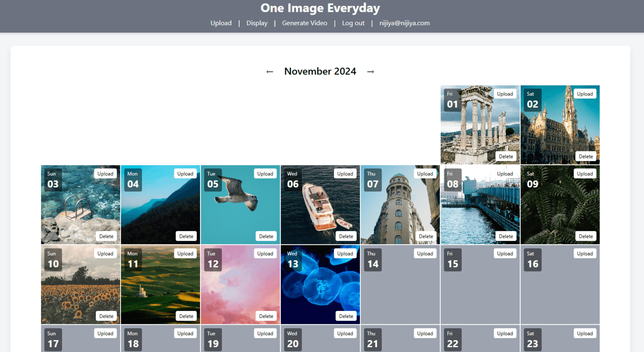Upload an image for Thu 14
Screen dimensions: 644x352
(x=425, y=254)
